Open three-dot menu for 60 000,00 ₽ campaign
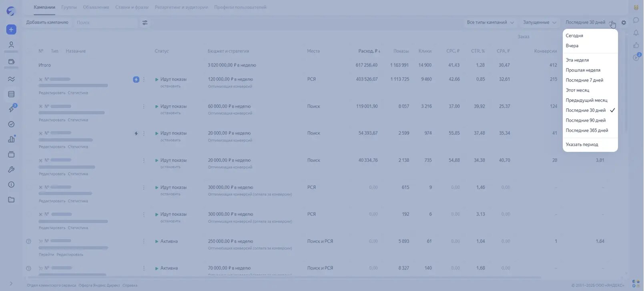The width and height of the screenshot is (644, 291). [144, 107]
